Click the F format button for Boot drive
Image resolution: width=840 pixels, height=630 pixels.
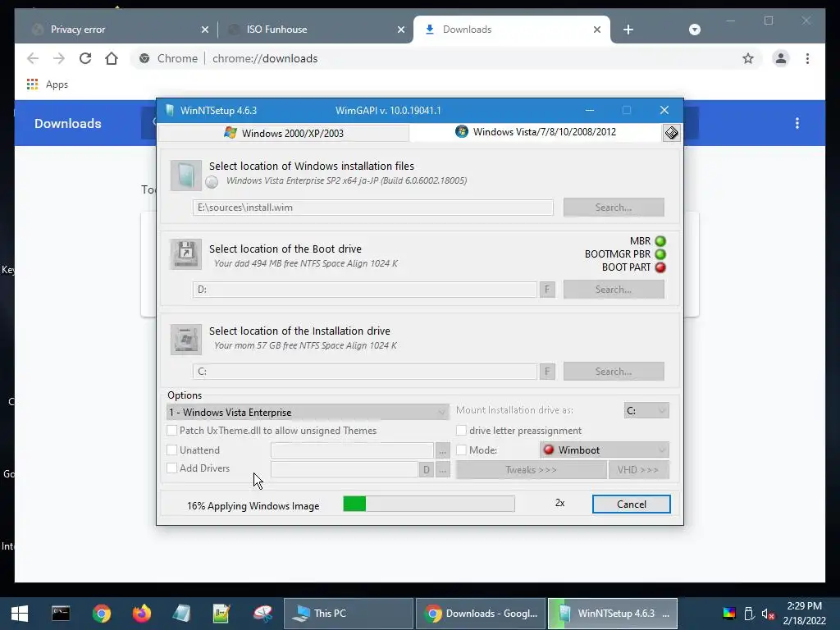[547, 290]
